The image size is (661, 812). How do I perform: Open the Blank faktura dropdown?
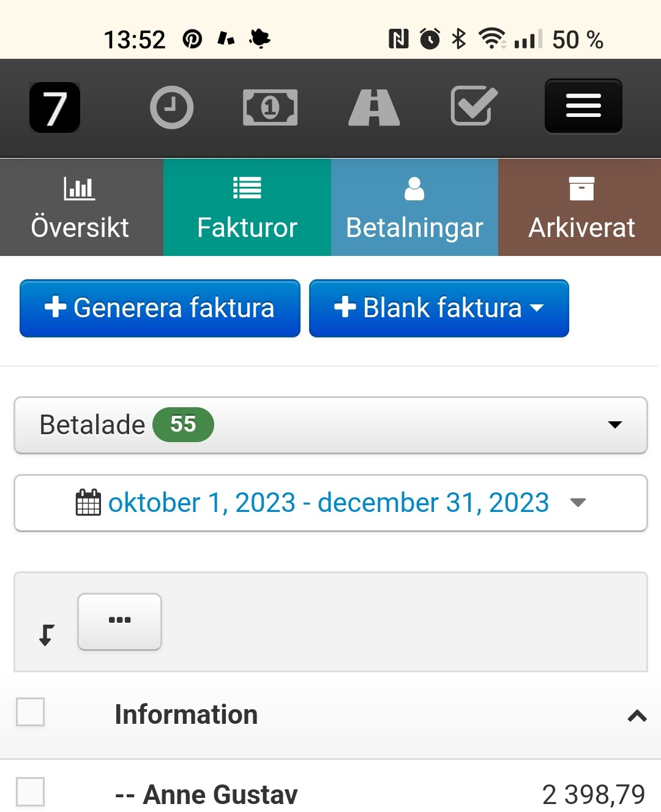(439, 308)
